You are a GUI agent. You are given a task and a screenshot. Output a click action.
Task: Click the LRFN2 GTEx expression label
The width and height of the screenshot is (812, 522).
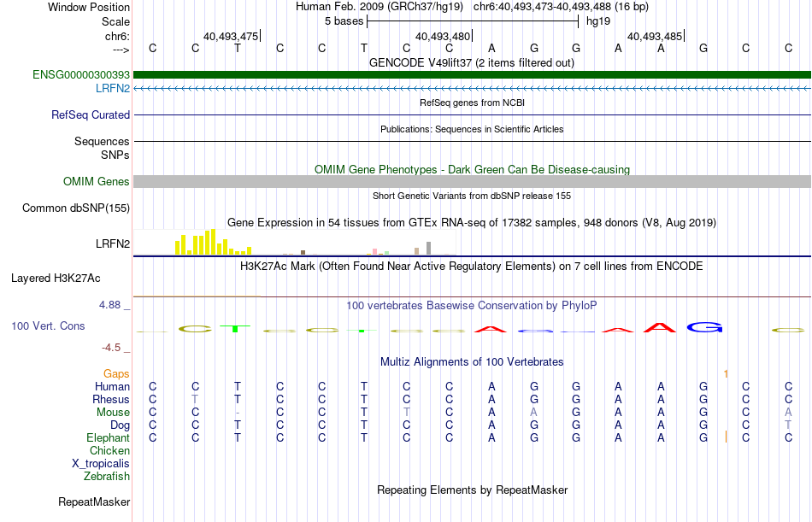pos(113,243)
